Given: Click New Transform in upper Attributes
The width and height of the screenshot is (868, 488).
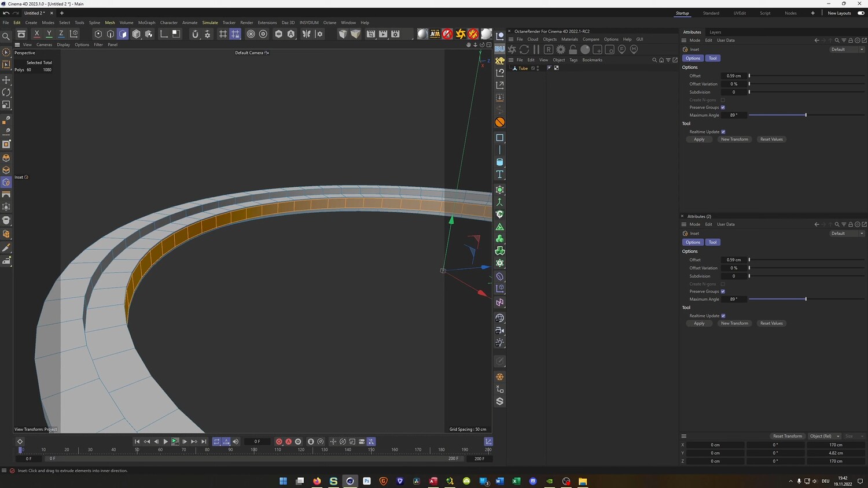Looking at the screenshot, I should click(x=734, y=139).
